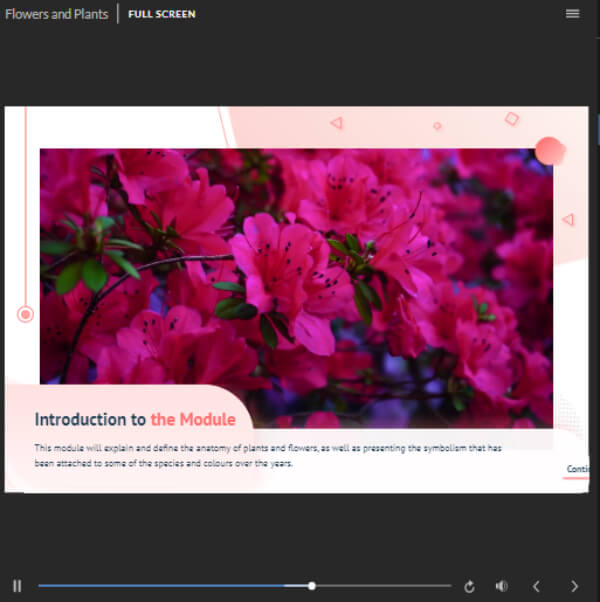
Task: Click the unplayed portion of progress bar
Action: 383,586
